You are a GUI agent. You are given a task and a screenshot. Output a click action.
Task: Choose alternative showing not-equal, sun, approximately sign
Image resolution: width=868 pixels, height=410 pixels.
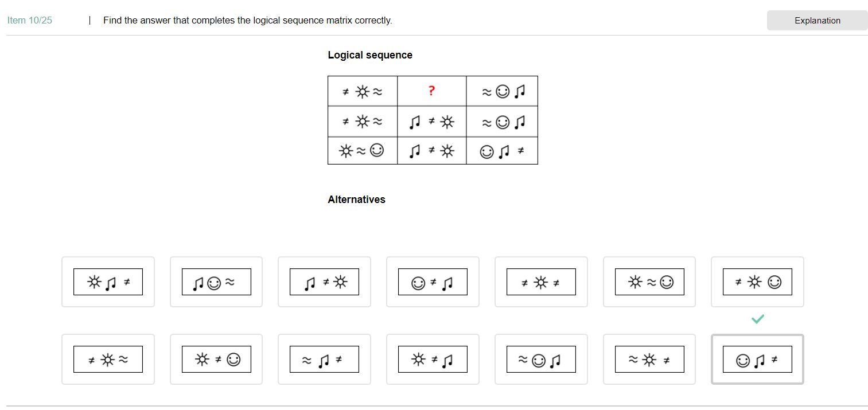pyautogui.click(x=108, y=360)
